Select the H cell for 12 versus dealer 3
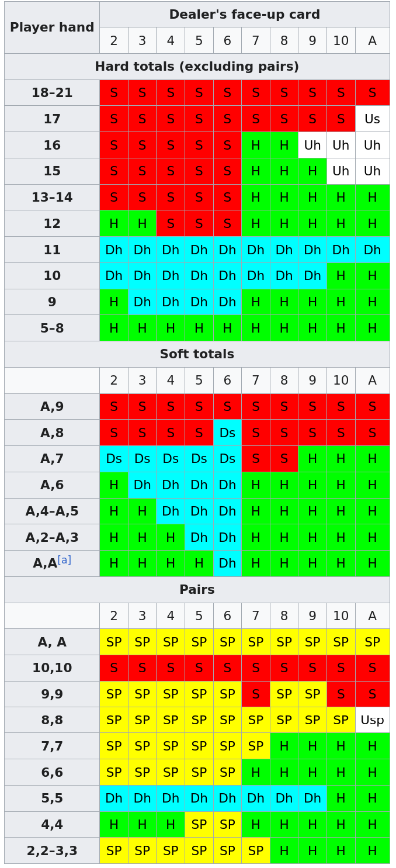 pyautogui.click(x=142, y=224)
